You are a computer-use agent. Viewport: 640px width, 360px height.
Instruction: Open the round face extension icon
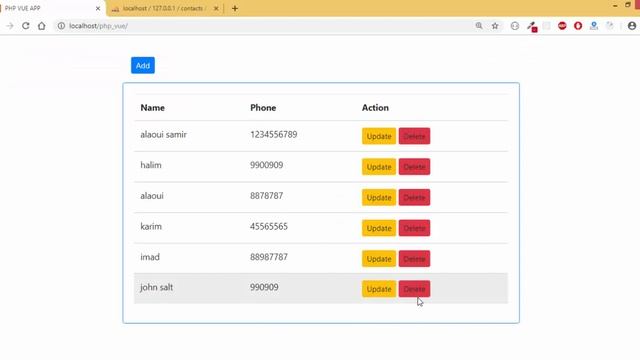515,26
